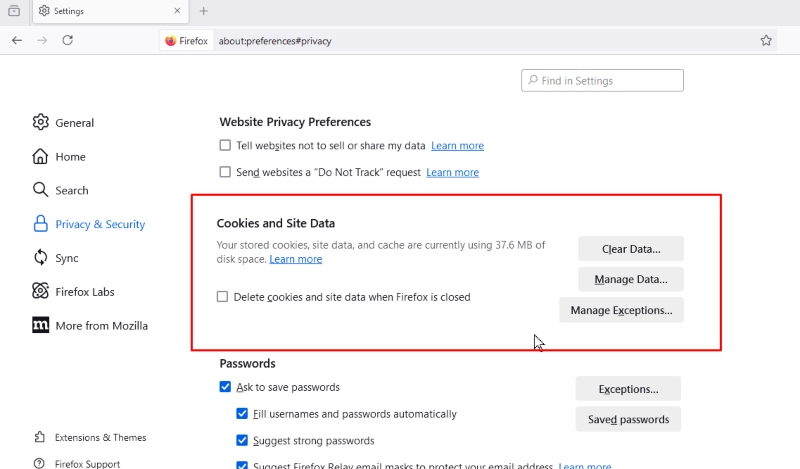Uncheck 'Suggest strong passwords'
Screen dimensions: 800x469
(242, 440)
